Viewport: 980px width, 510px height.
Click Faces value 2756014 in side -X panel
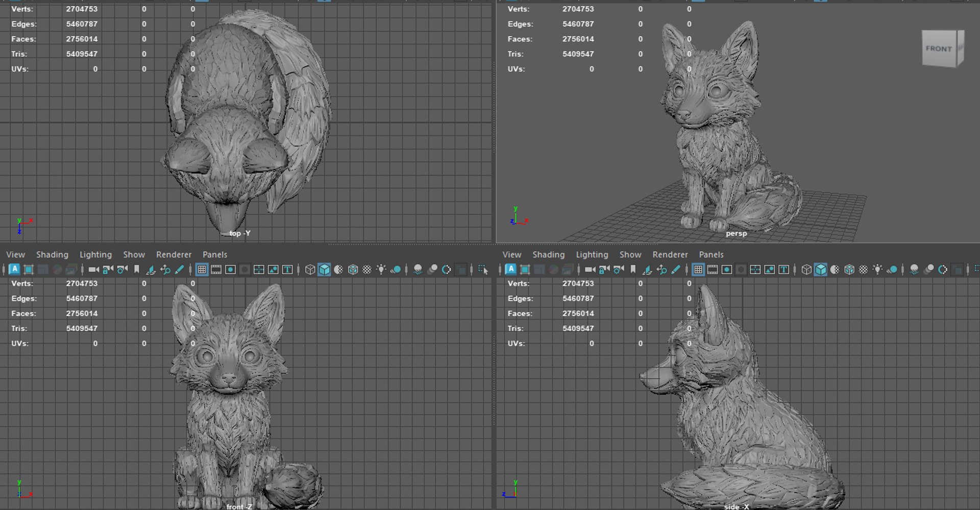[578, 313]
